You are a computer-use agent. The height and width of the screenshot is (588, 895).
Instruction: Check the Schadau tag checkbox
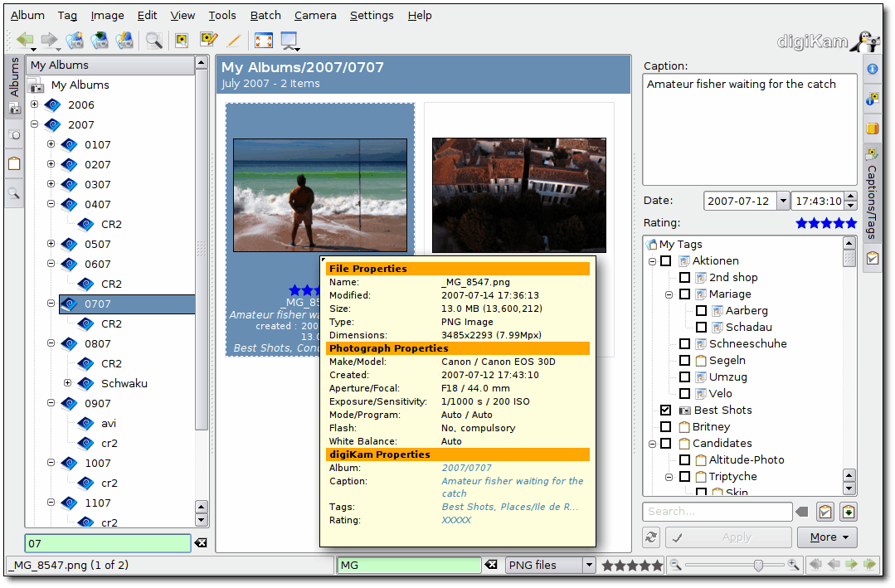(702, 327)
